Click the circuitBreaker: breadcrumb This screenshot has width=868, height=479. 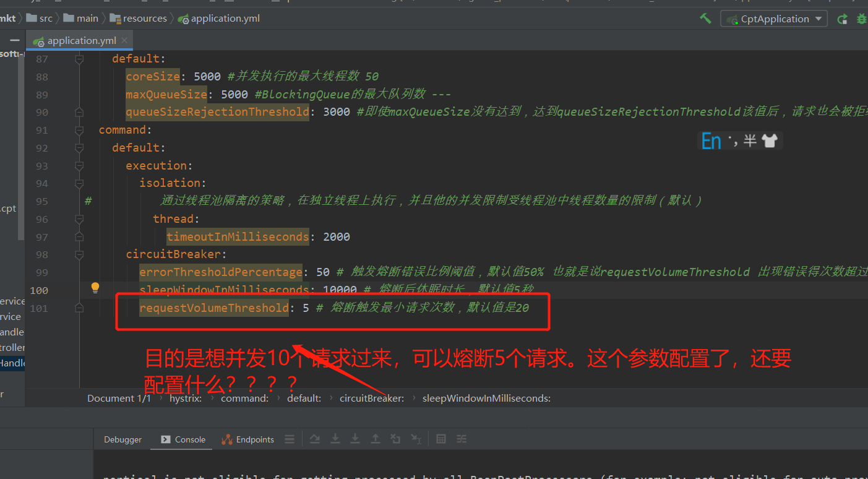tap(372, 398)
